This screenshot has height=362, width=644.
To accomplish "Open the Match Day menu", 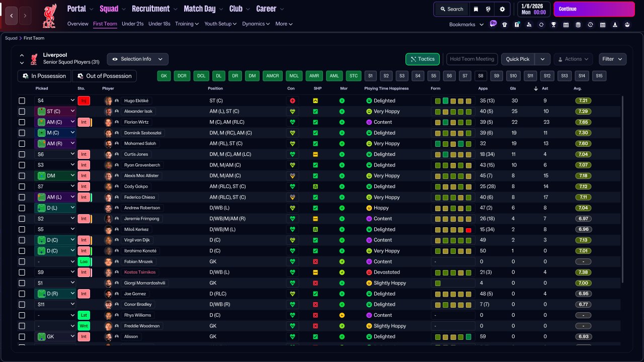I will tap(203, 9).
